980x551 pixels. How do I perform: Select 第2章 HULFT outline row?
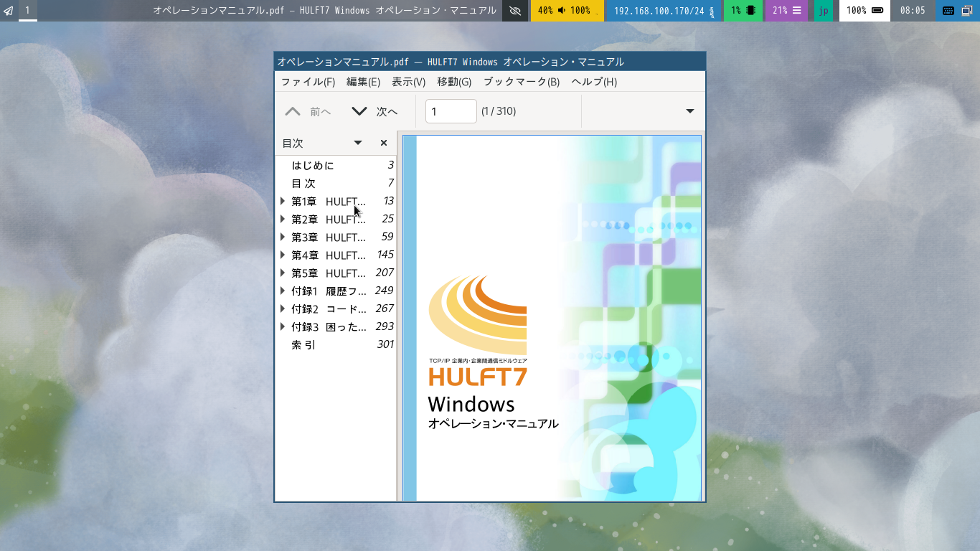coord(336,219)
